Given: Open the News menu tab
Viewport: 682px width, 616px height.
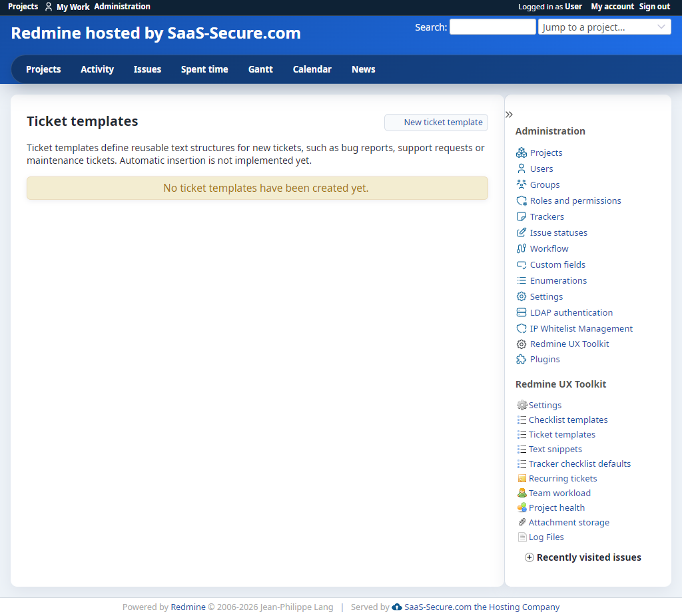Looking at the screenshot, I should (x=364, y=69).
